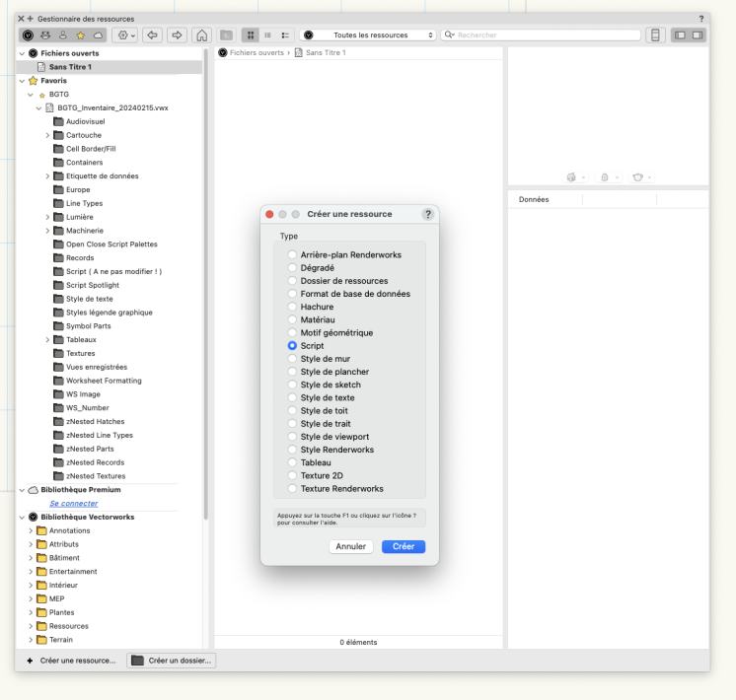Select the Tableau resource type
Viewport: 736px width, 700px height.
pyautogui.click(x=292, y=462)
